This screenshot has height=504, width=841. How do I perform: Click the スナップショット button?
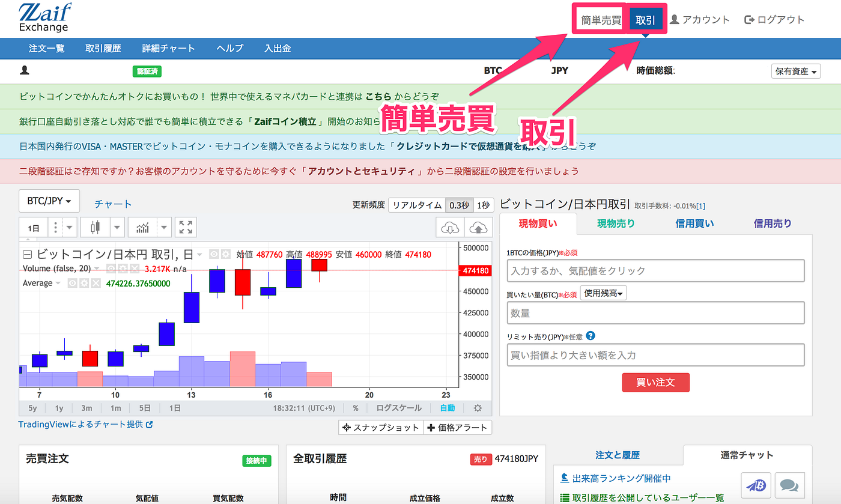tap(381, 428)
